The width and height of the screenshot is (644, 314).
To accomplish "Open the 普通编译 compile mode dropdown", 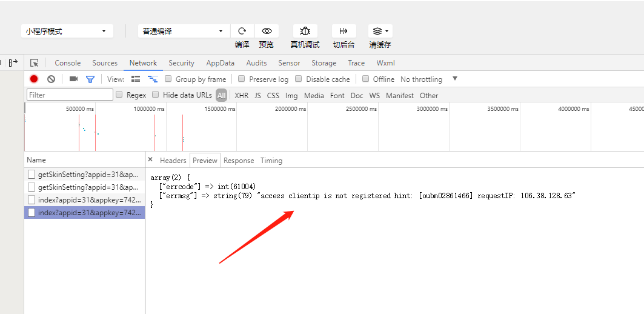I will pos(184,32).
